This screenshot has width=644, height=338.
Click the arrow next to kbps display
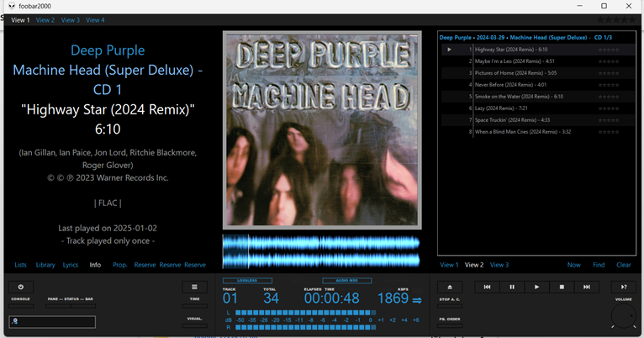pos(417,299)
